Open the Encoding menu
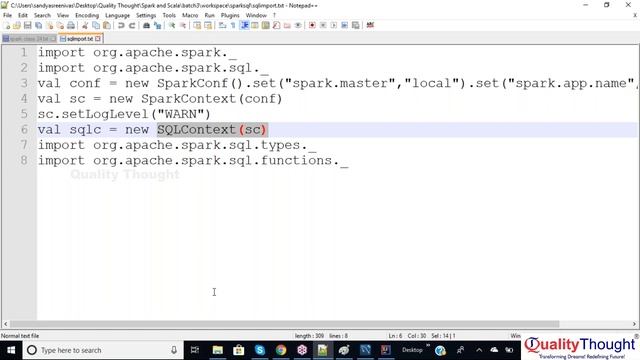The image size is (640, 360). [87, 16]
